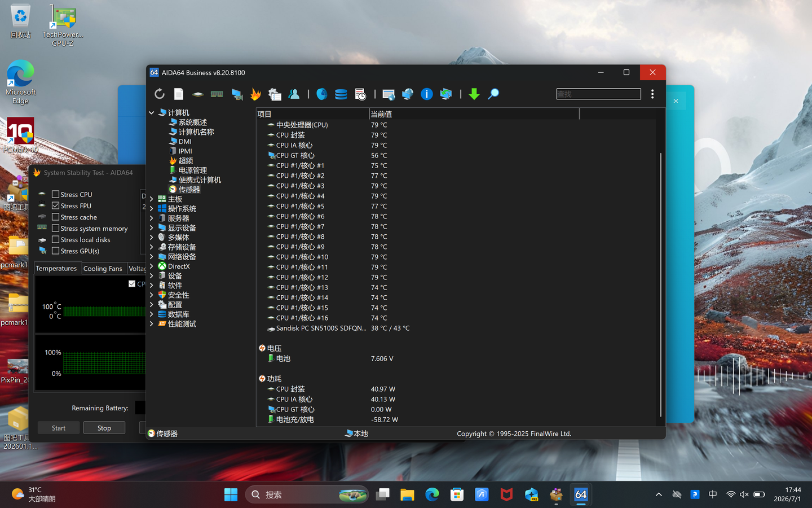This screenshot has width=812, height=508.
Task: Expand the 存储设备 tree node
Action: coord(152,247)
